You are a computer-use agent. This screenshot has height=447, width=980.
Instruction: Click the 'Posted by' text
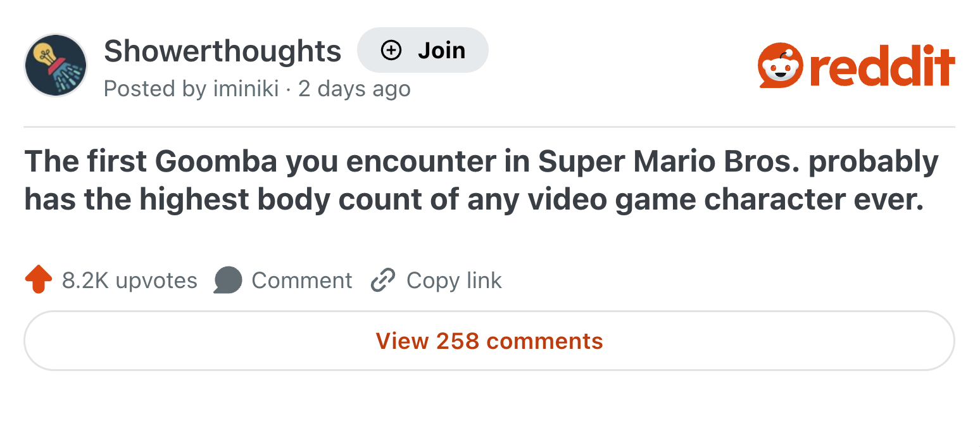click(155, 89)
